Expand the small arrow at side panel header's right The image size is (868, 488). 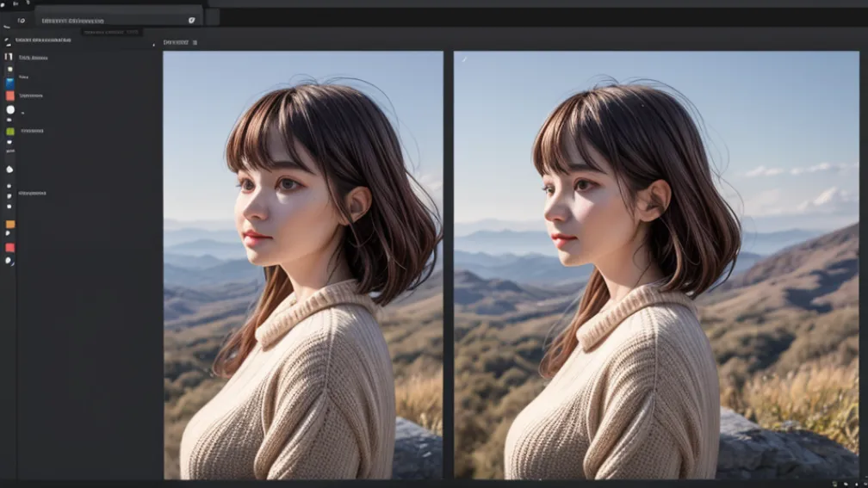tap(154, 42)
